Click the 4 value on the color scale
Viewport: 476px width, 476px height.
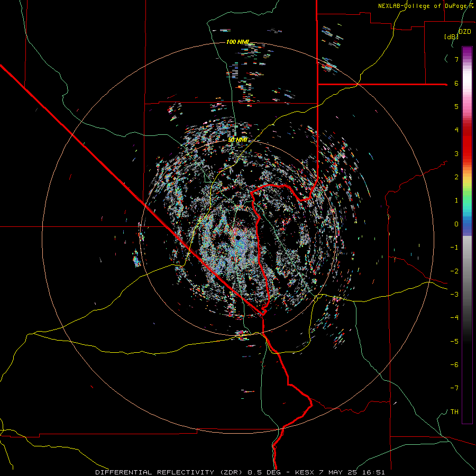click(x=456, y=130)
